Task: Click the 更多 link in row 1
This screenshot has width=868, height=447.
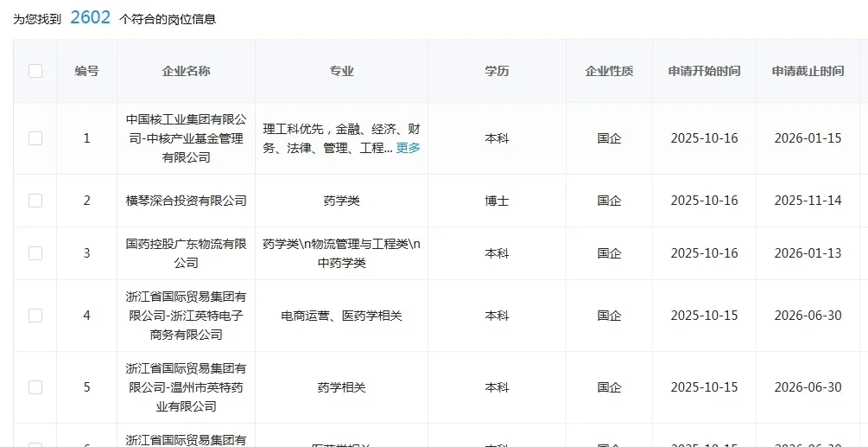Action: pyautogui.click(x=408, y=148)
